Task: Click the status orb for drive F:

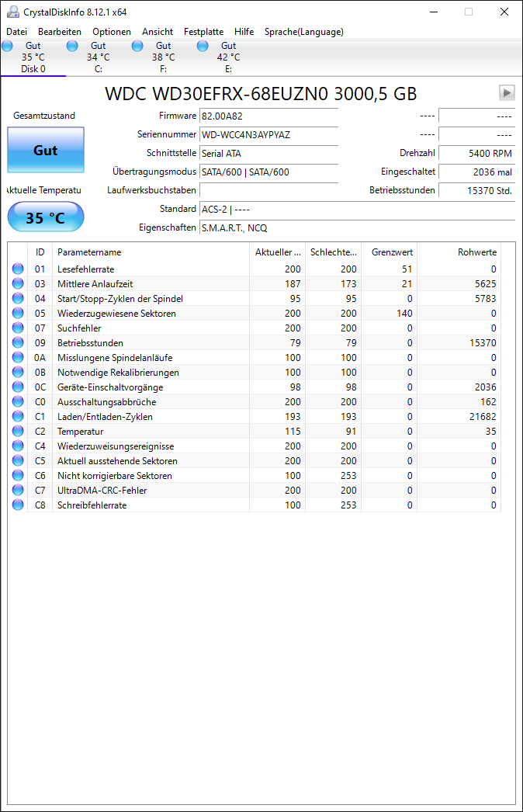Action: coord(138,46)
